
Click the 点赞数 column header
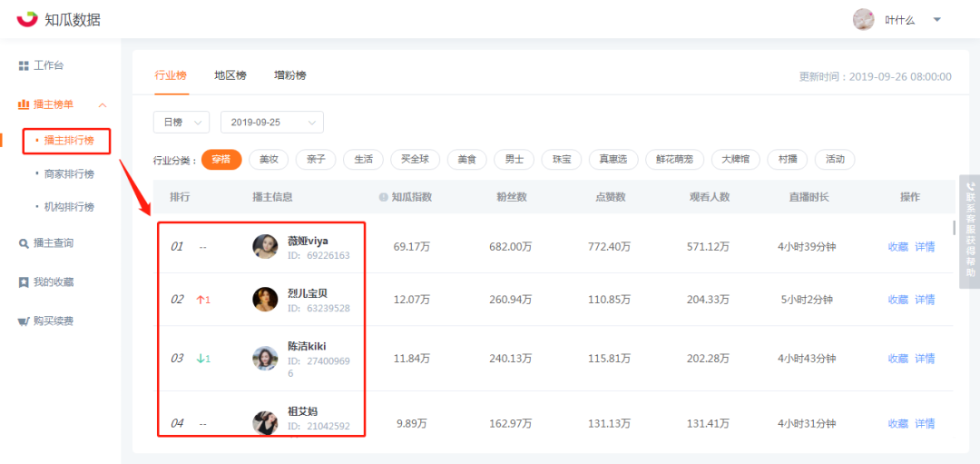[610, 197]
